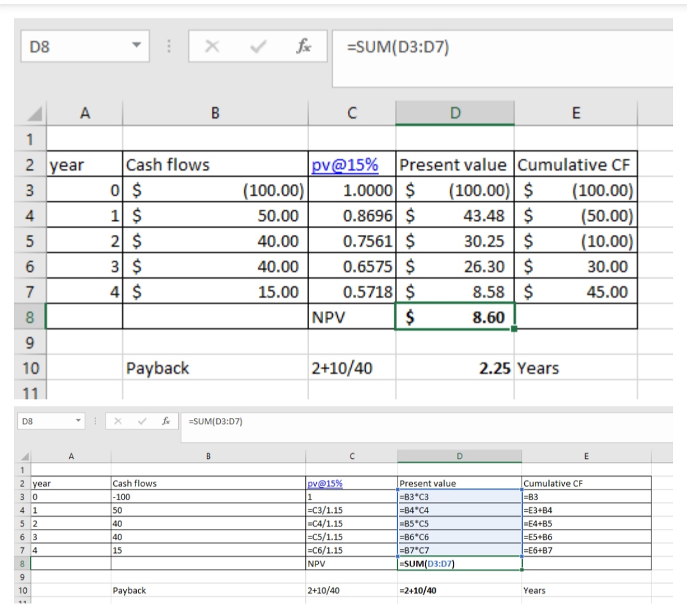Screen dimensions: 687x616
Task: Select column D header in the upper sheet
Action: (454, 113)
